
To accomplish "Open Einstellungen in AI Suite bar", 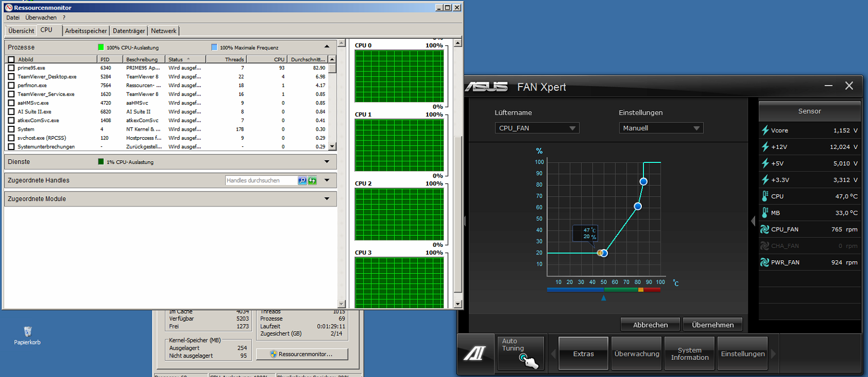I will click(x=743, y=353).
